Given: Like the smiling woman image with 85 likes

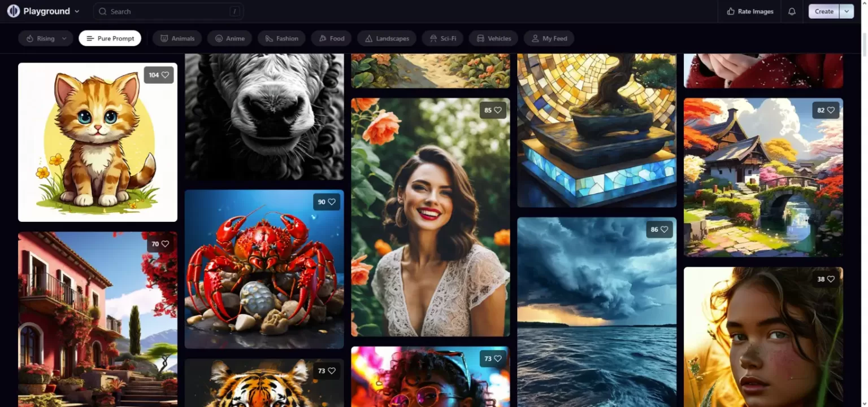Looking at the screenshot, I should click(493, 111).
